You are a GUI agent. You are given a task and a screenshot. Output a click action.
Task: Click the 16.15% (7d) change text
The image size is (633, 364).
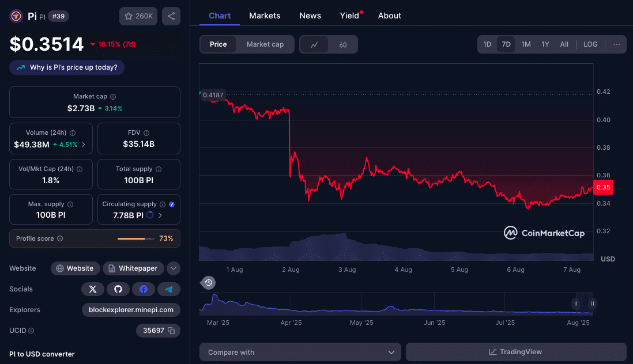116,44
